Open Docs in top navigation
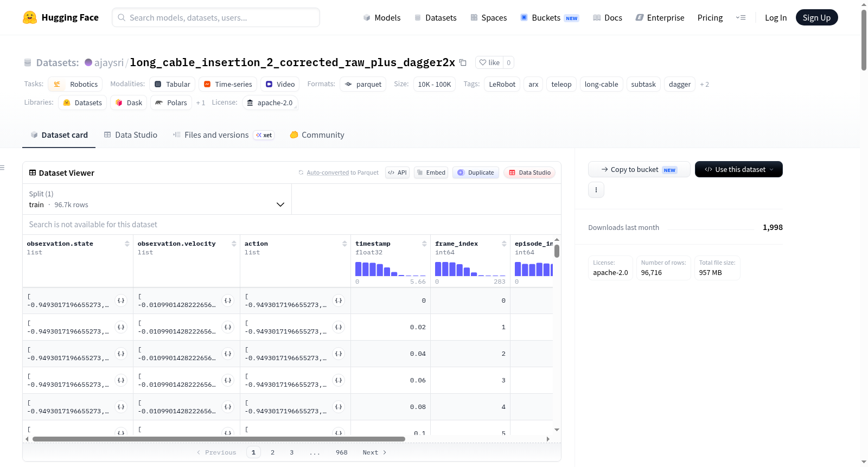 tap(607, 17)
